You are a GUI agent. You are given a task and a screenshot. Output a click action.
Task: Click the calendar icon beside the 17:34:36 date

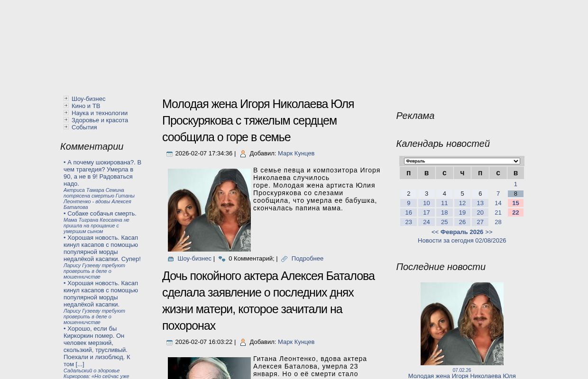pos(169,154)
